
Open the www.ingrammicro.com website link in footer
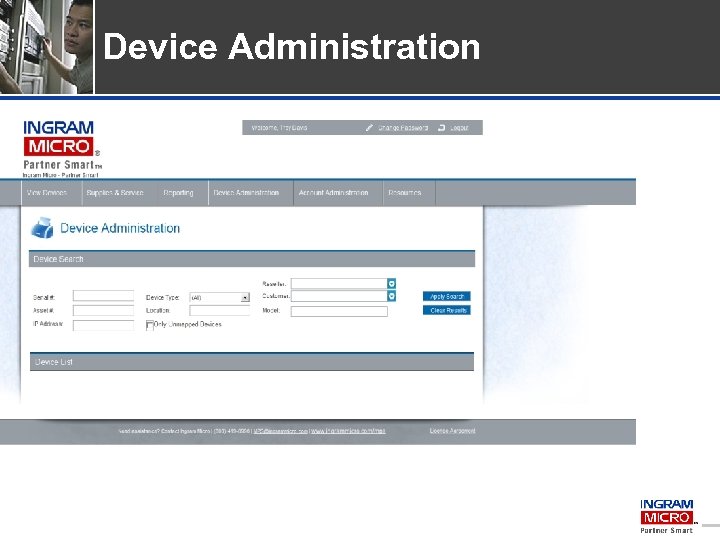tap(348, 431)
